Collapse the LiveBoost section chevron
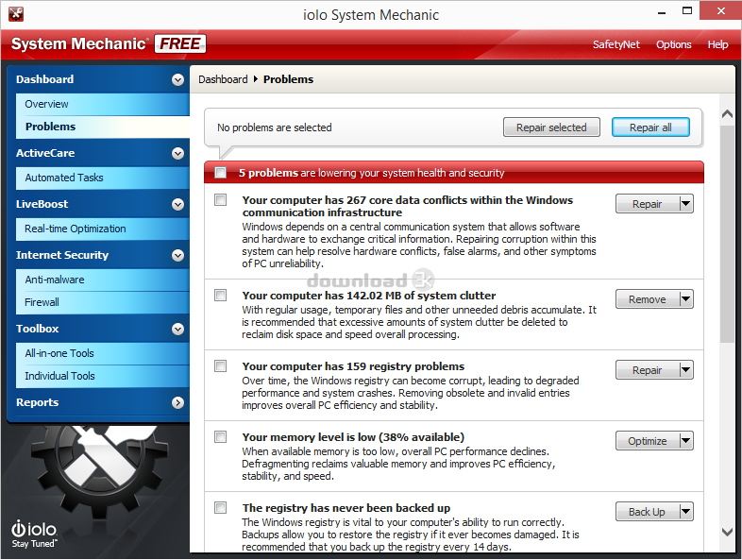Viewport: 742px width, 560px height. pos(177,204)
